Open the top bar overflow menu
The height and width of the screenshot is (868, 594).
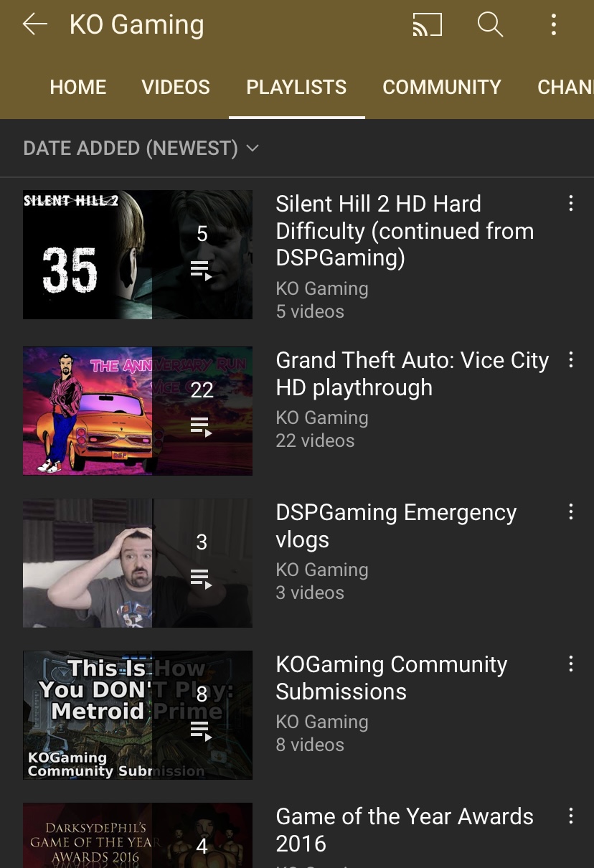[553, 25]
